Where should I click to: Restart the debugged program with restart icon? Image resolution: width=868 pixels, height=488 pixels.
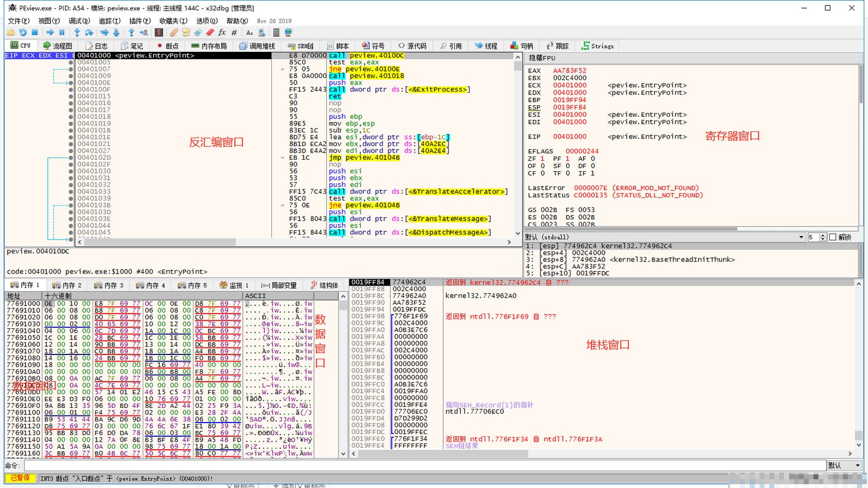click(x=23, y=33)
